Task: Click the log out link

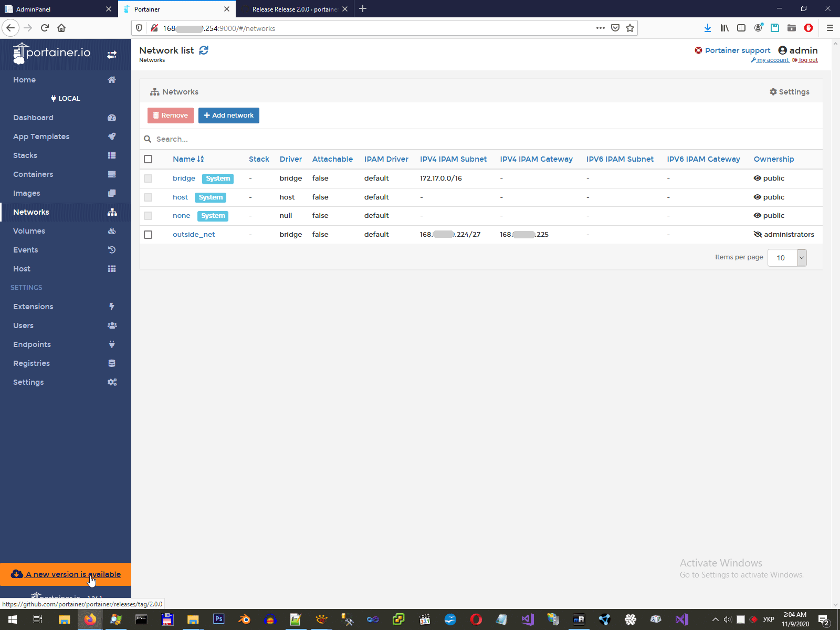Action: click(x=805, y=60)
